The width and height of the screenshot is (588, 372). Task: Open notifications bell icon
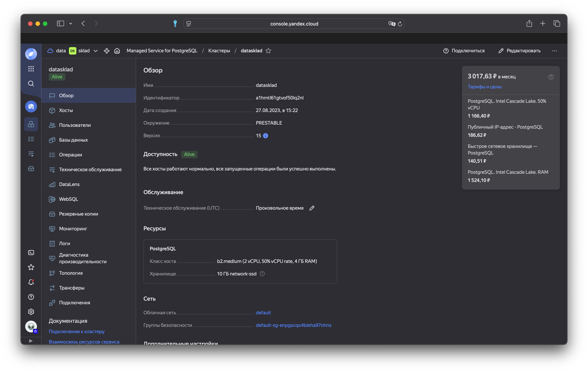coord(31,282)
